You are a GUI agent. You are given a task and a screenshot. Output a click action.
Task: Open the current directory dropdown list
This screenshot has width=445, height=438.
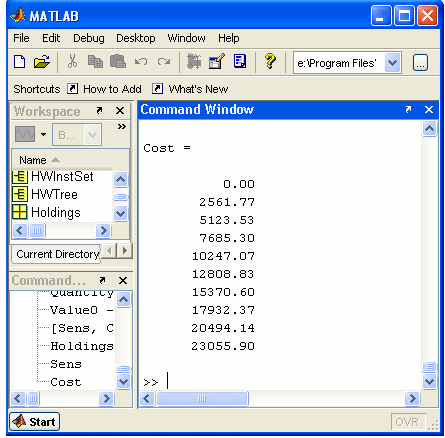pyautogui.click(x=392, y=62)
